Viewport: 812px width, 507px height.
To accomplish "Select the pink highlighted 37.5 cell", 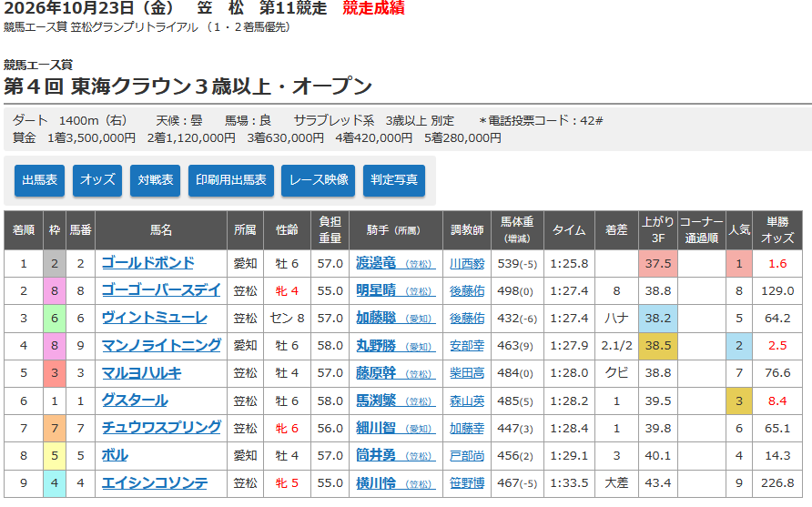I will [x=657, y=264].
